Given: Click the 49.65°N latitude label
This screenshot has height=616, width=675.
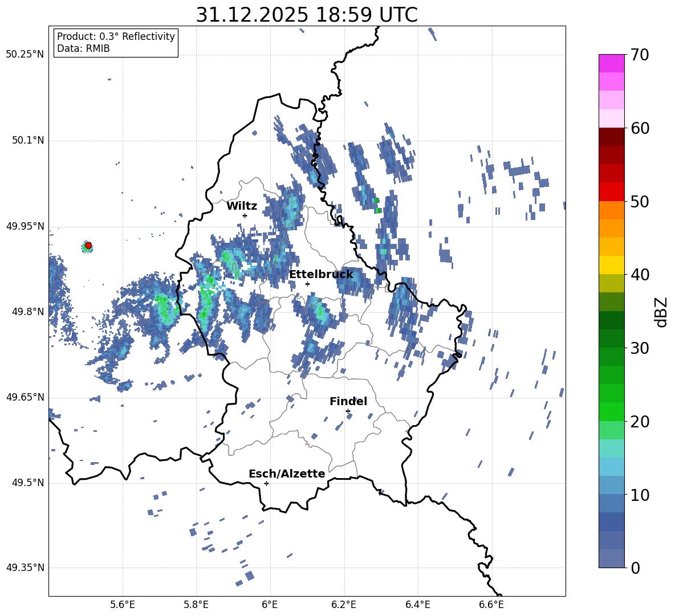Looking at the screenshot, I should (25, 397).
